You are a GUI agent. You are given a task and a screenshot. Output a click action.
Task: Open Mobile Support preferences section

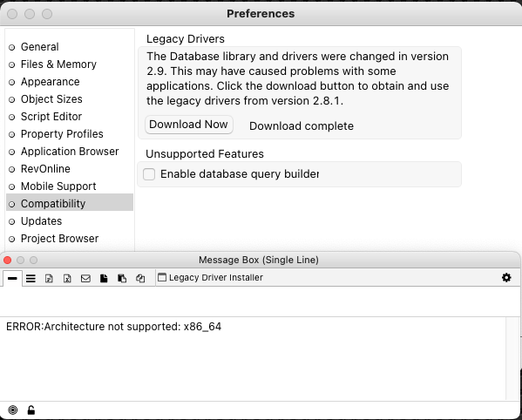[x=58, y=186]
